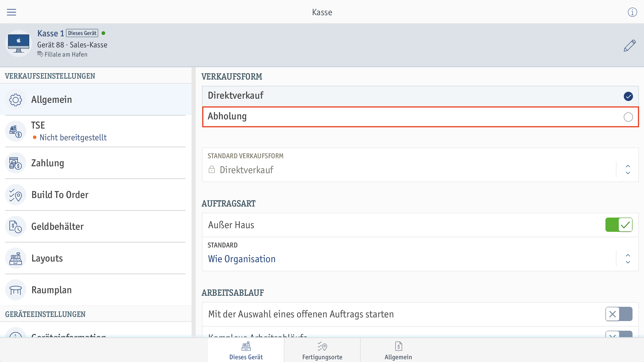Screen dimensions: 644x362
Task: Click the Allgemein document icon in bottom bar
Action: click(x=398, y=346)
